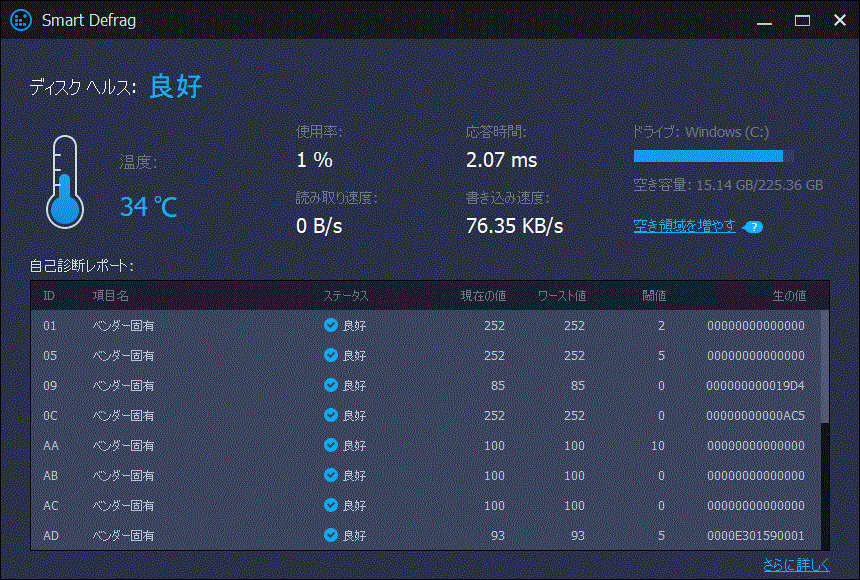Click the 生の値 column header
The width and height of the screenshot is (860, 580).
coord(789,296)
